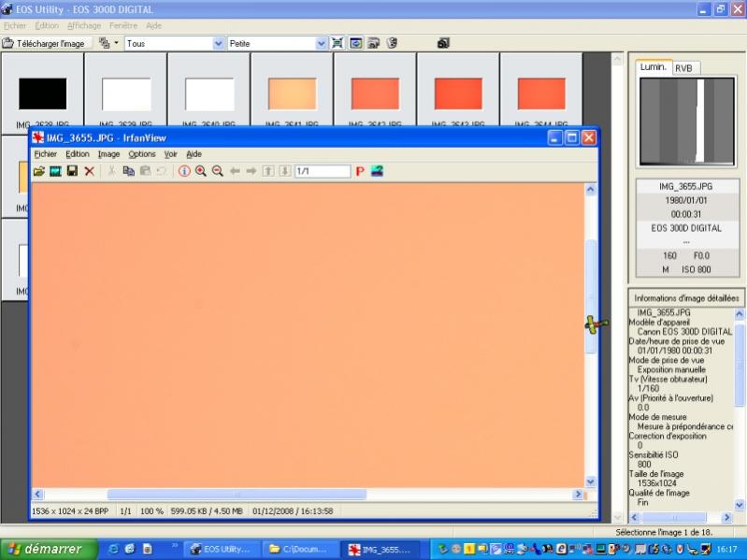Open the Tous filter dropdown
This screenshot has width=747, height=560.
218,44
